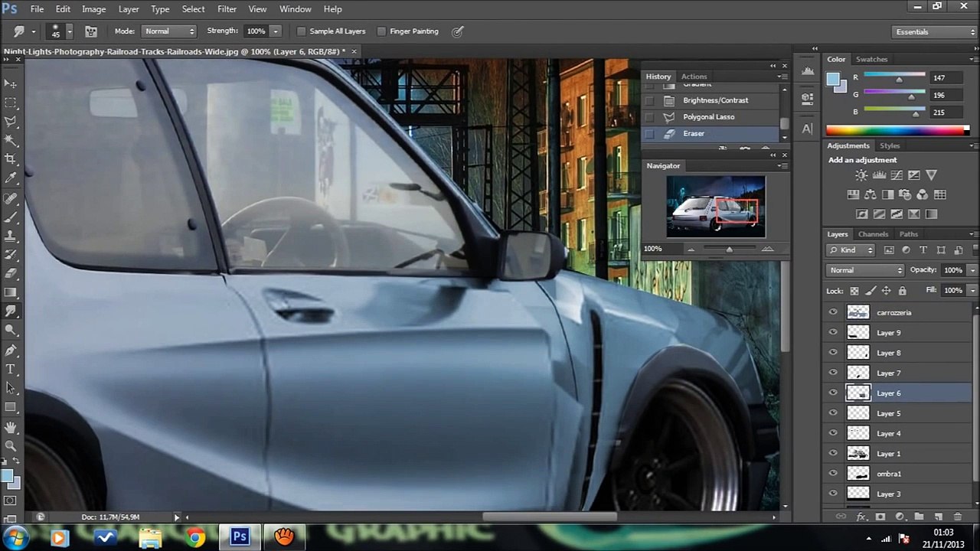Select the Healing Brush tool
980x551 pixels.
click(11, 199)
